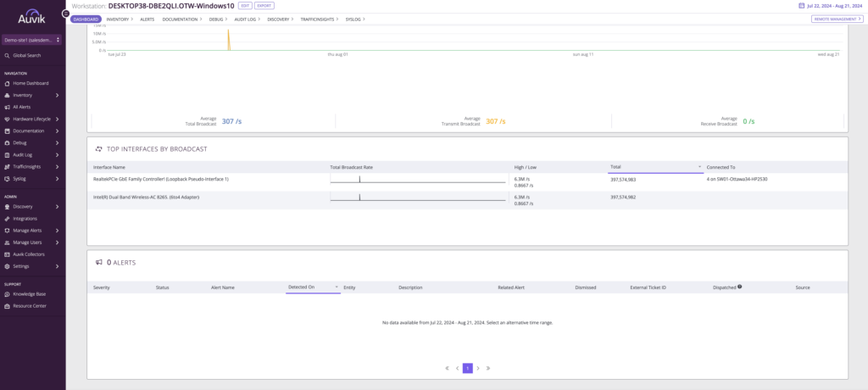This screenshot has width=868, height=390.
Task: Click the Intel Dual Band Wireless interface name
Action: point(146,197)
